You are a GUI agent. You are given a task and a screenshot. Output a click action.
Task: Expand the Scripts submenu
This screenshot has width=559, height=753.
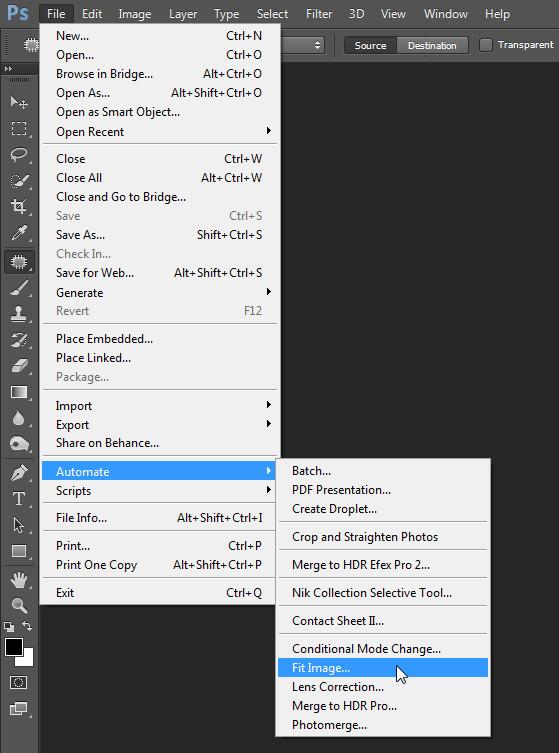tap(159, 490)
